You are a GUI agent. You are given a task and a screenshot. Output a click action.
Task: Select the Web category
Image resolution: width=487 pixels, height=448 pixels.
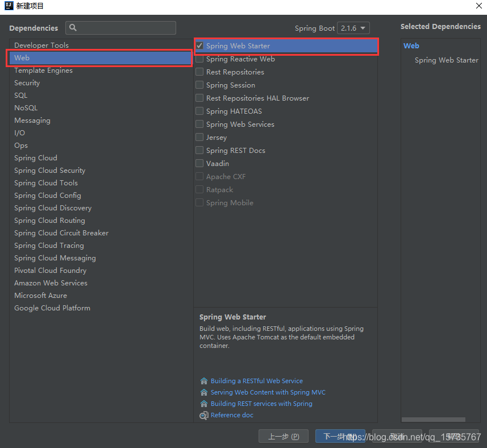pos(101,58)
